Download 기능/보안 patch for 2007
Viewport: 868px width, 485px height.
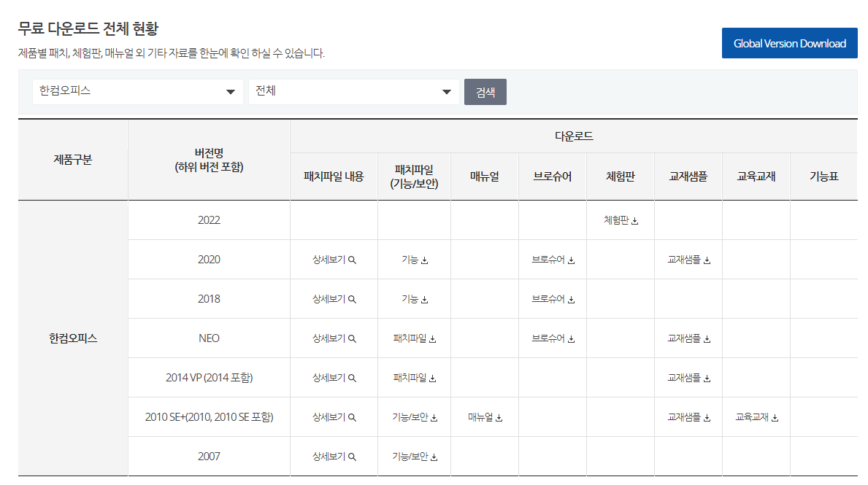414,457
